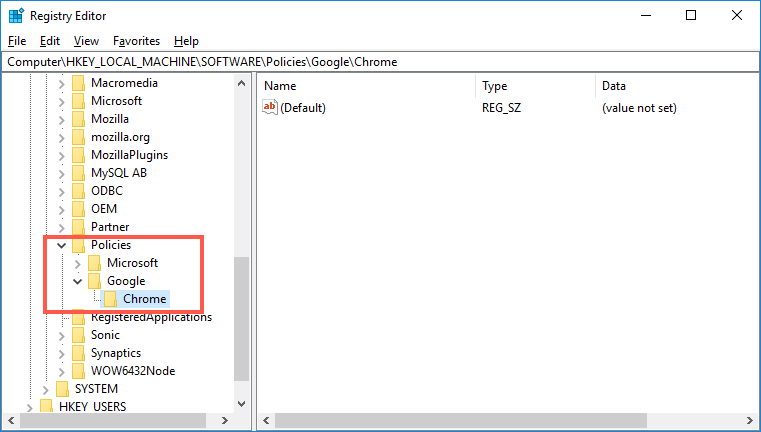Click the Registry Editor app icon in title bar
This screenshot has width=761, height=432.
[16, 16]
